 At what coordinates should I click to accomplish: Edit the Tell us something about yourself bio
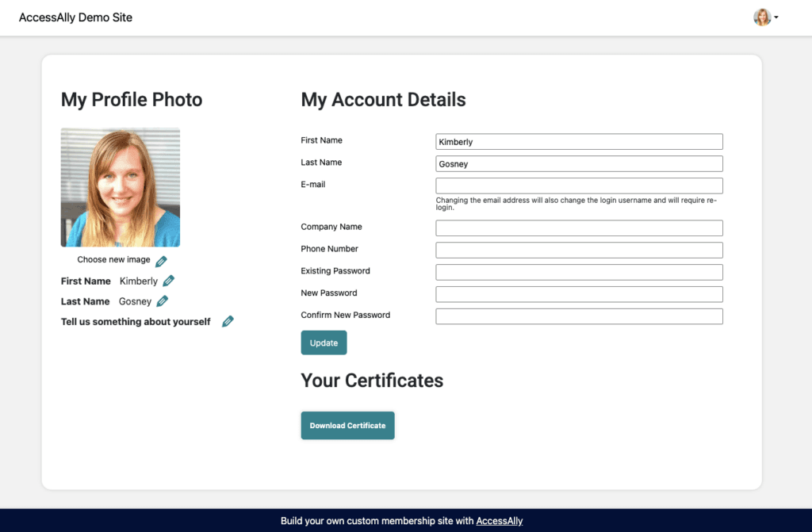click(x=228, y=321)
